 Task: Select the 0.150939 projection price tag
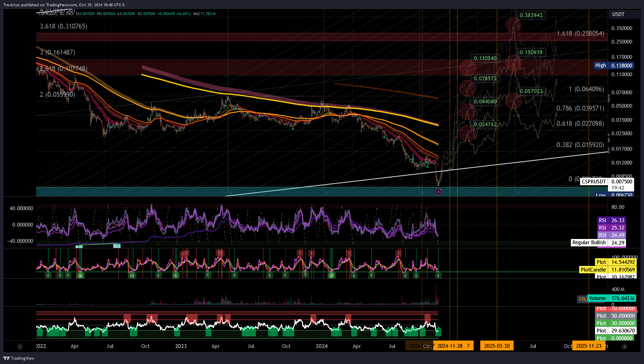click(x=531, y=53)
